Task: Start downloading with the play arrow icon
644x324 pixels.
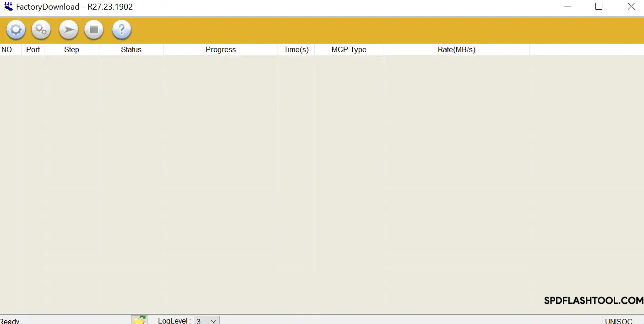Action: [x=69, y=30]
